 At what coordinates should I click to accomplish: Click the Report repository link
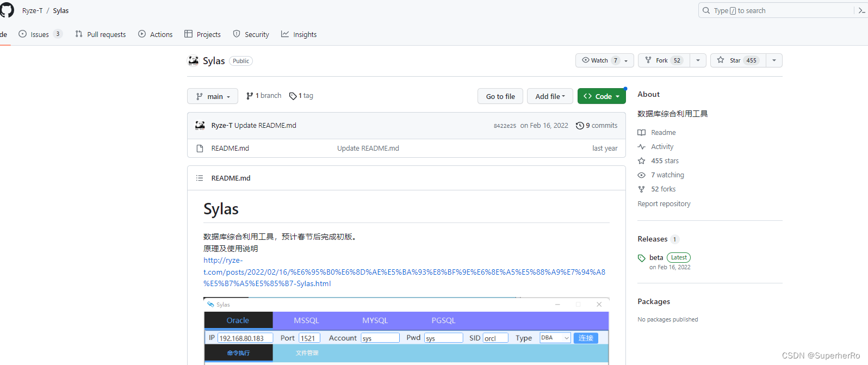point(664,204)
